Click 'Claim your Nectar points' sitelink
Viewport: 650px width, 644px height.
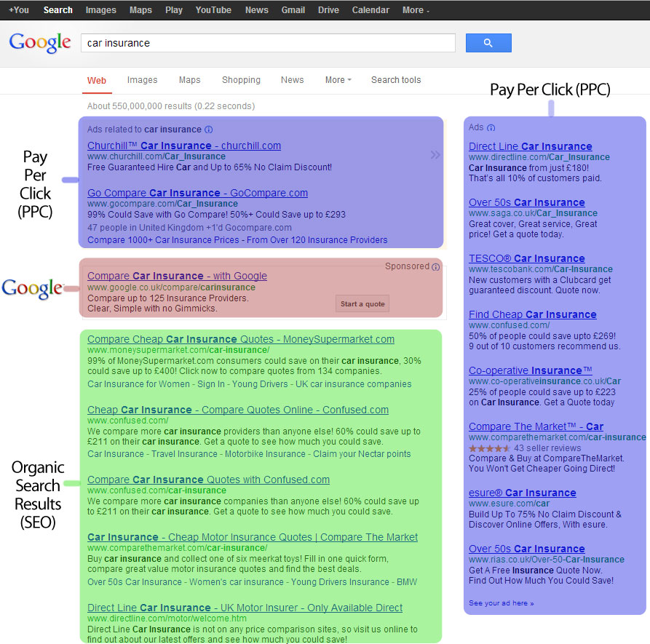tap(362, 454)
